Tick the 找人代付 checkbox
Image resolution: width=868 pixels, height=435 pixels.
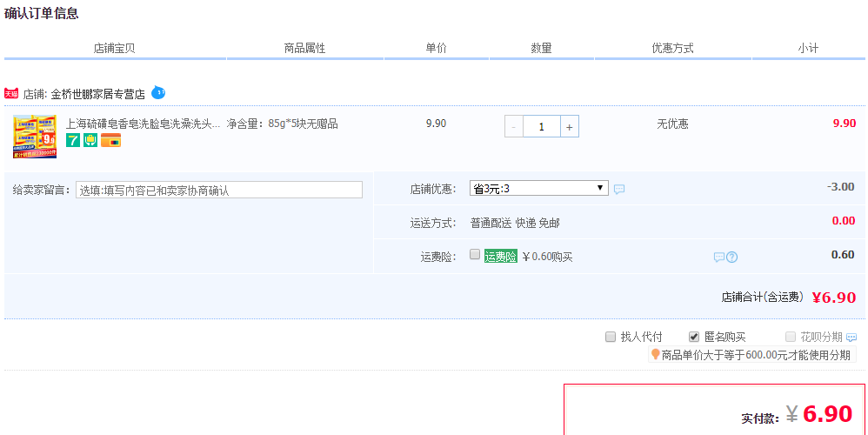coord(611,337)
